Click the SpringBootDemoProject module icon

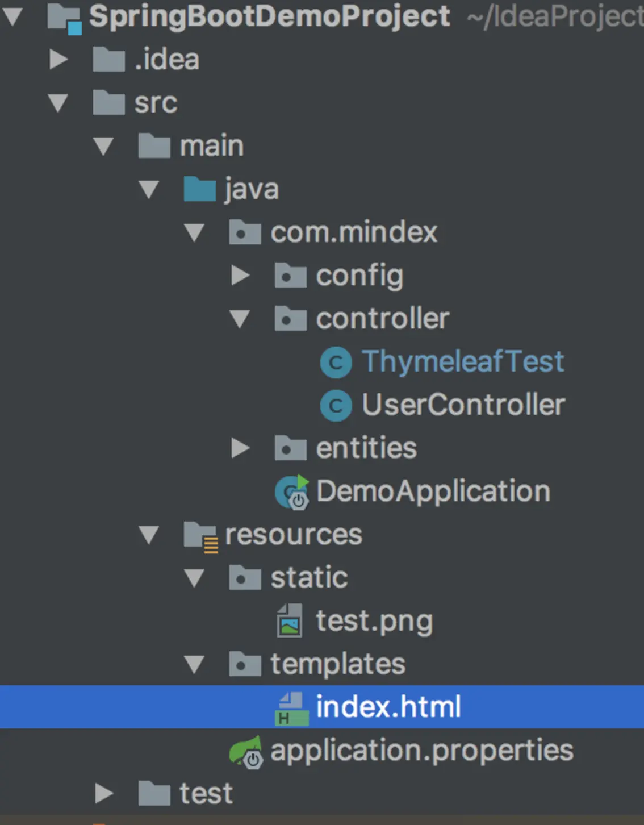click(64, 17)
